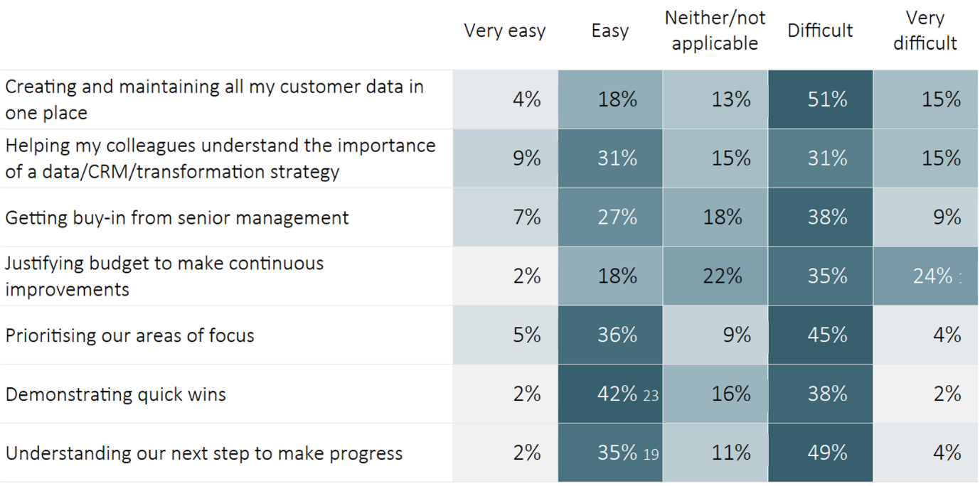Click the 'Very difficult' column header

925,31
